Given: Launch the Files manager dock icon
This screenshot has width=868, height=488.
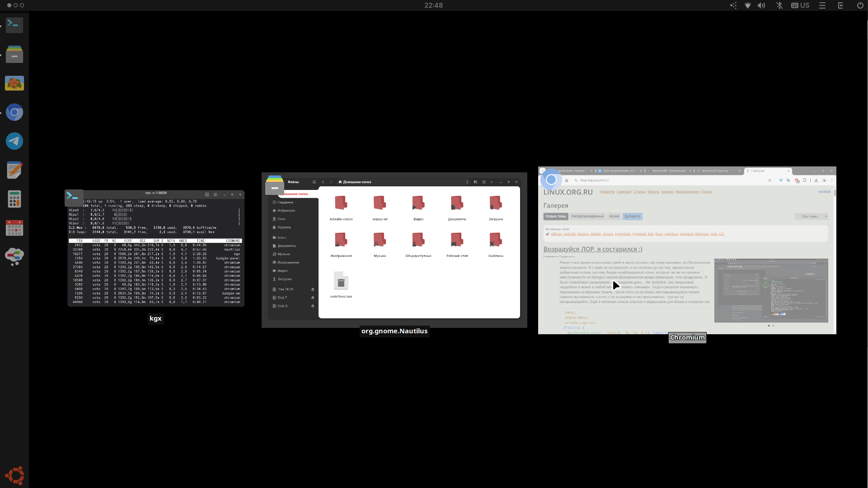Looking at the screenshot, I should pyautogui.click(x=14, y=54).
